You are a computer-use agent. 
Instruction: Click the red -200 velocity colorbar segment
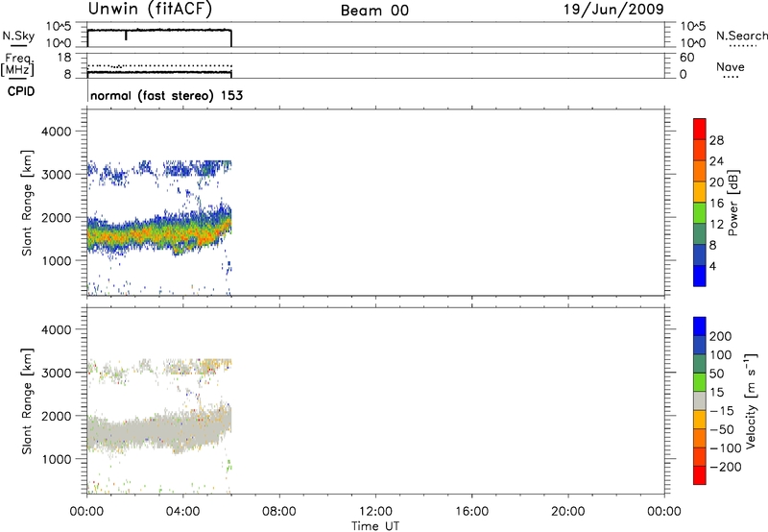tap(700, 475)
